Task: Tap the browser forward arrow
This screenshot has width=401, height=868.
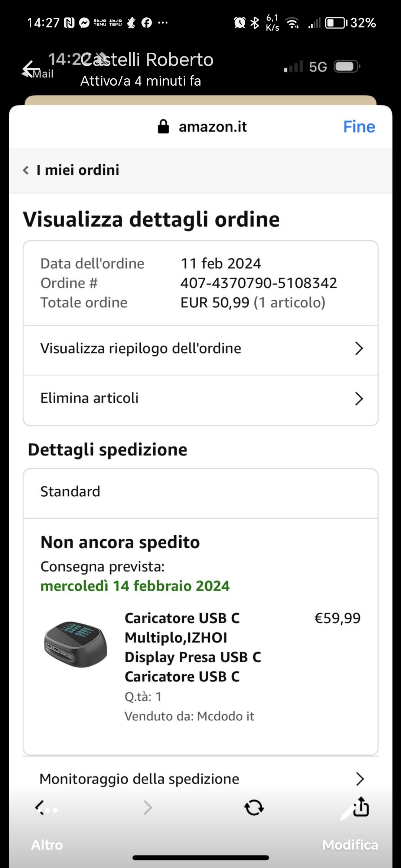Action: click(148, 807)
